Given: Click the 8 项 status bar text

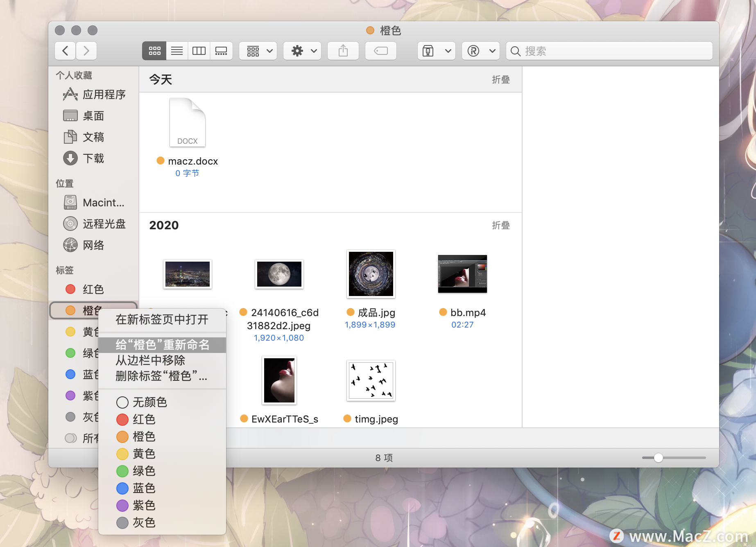Looking at the screenshot, I should [384, 458].
